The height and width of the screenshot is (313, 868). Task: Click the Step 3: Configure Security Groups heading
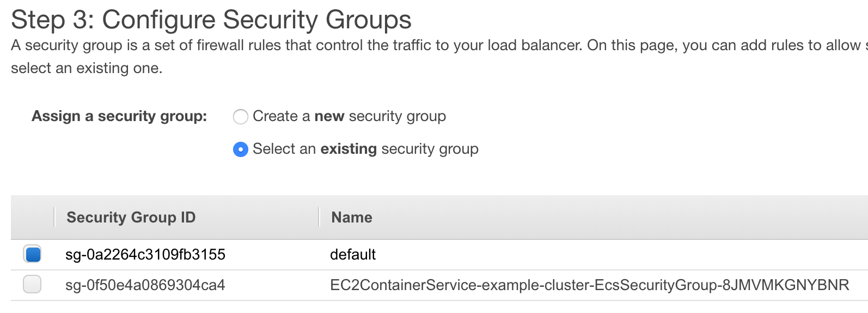(211, 20)
